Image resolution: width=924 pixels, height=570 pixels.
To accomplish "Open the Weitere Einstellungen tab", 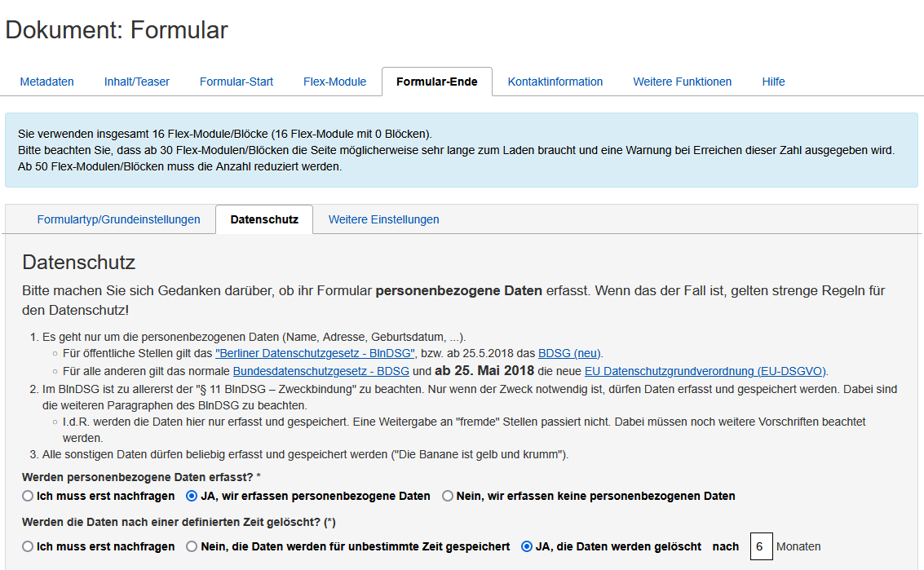I will tap(383, 219).
